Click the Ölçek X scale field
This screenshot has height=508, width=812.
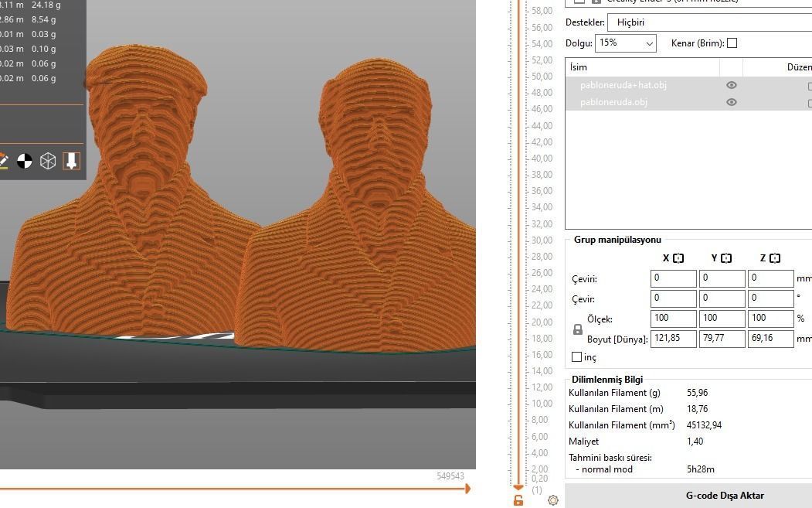click(673, 319)
